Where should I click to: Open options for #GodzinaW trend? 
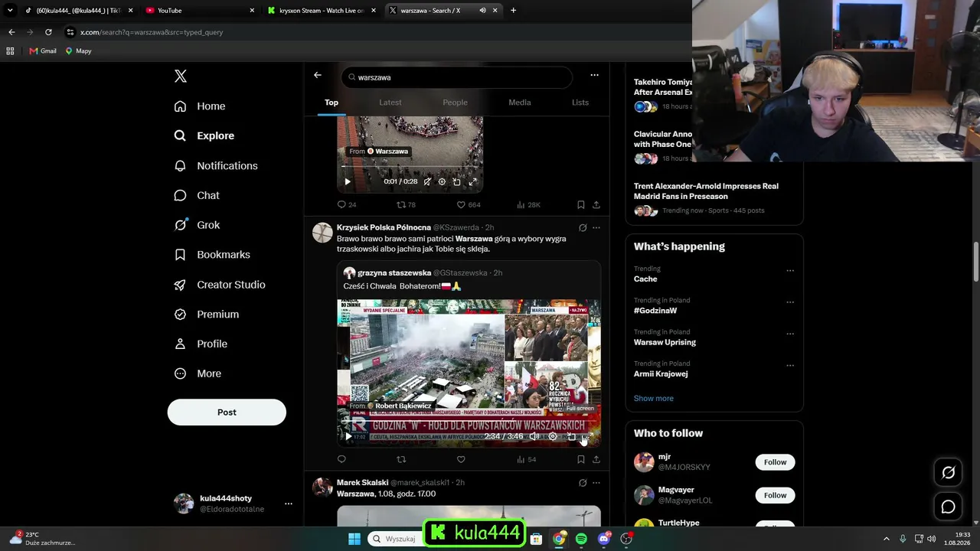point(790,302)
